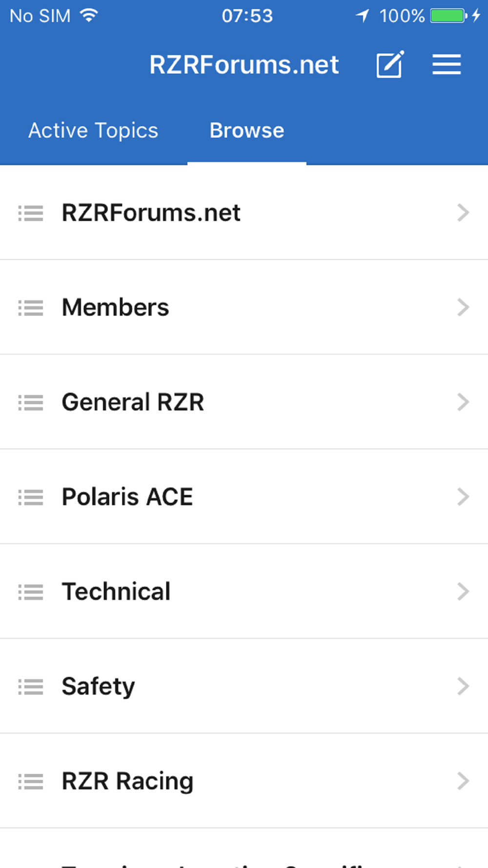Tap the battery indicator in status bar
488x868 pixels.
coord(448,16)
